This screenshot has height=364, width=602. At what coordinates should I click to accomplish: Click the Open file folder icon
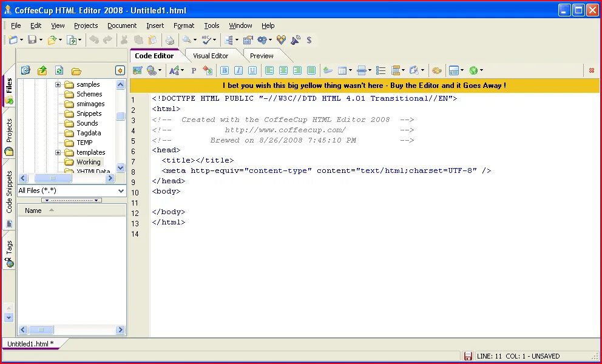[x=52, y=39]
